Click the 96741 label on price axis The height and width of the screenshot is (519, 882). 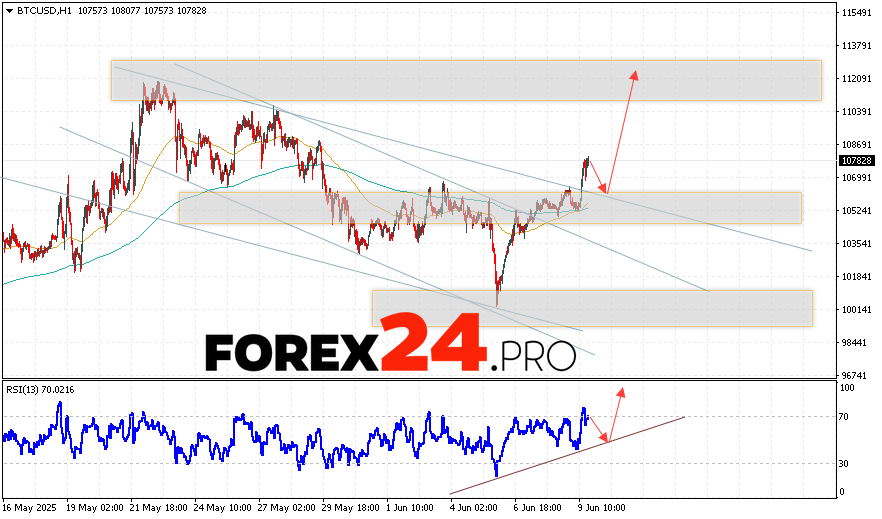857,375
